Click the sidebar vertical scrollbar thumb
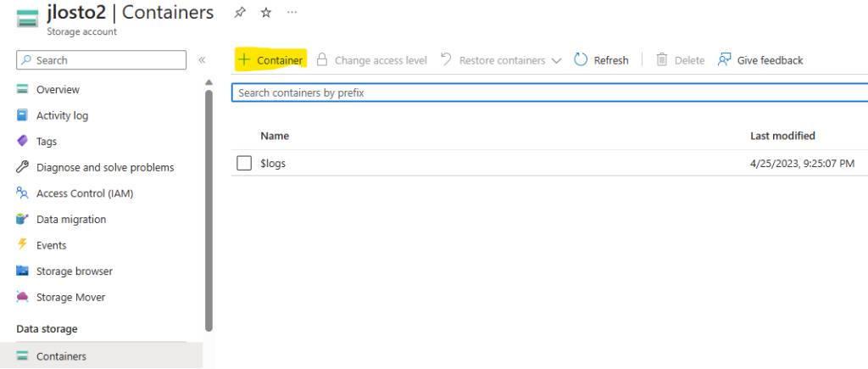 coord(209,210)
